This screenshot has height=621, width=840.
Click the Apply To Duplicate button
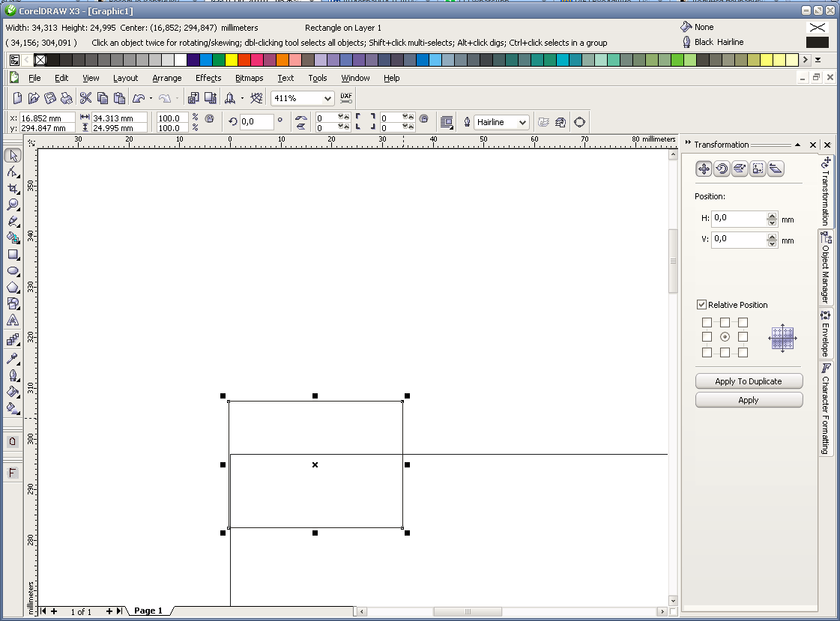[x=749, y=381]
